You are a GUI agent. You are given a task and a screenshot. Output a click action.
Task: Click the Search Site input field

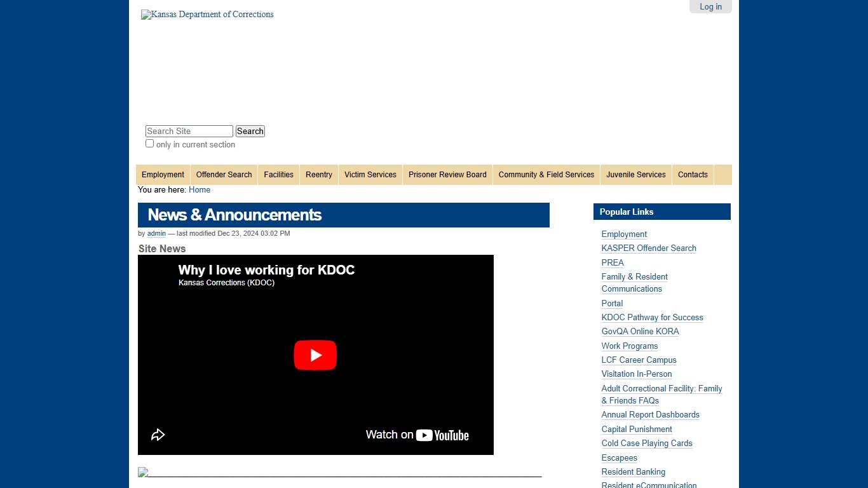point(189,132)
